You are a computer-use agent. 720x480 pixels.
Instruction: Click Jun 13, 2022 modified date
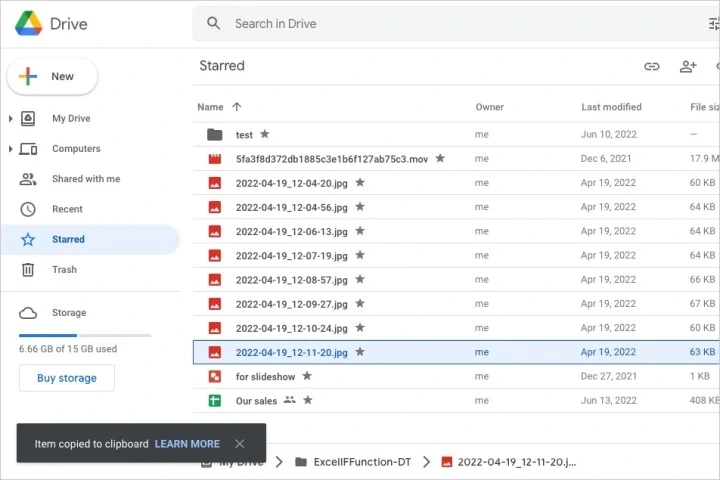tap(609, 401)
